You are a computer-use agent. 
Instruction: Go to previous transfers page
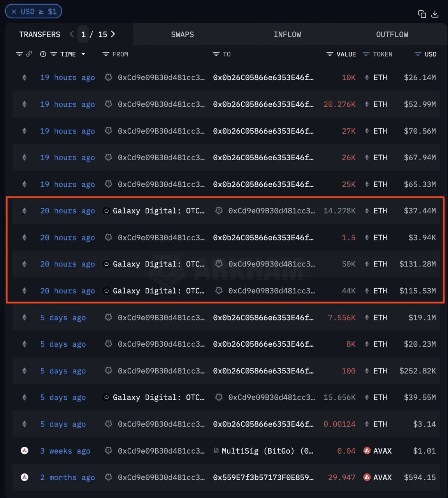[x=72, y=34]
